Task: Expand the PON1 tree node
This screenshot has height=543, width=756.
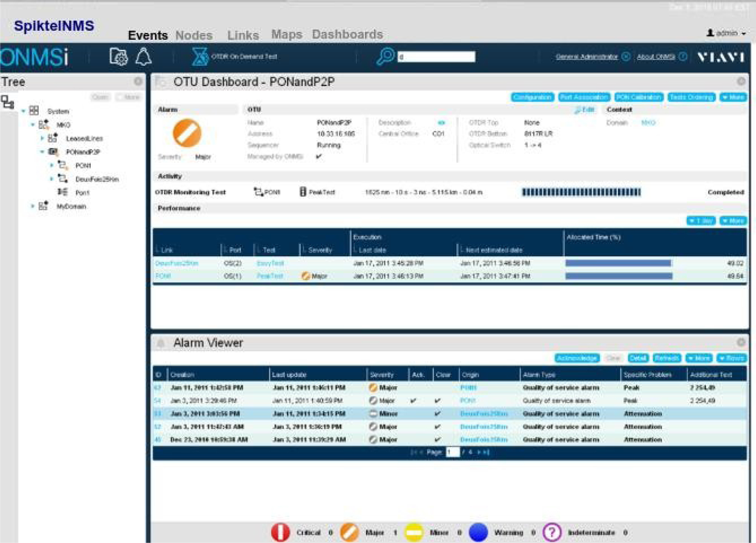Action: click(x=52, y=165)
